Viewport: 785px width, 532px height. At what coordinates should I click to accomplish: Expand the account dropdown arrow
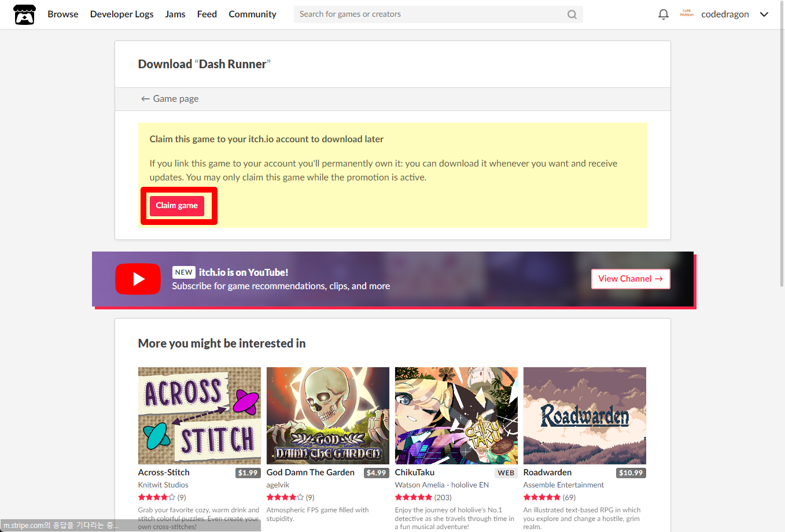tap(764, 14)
